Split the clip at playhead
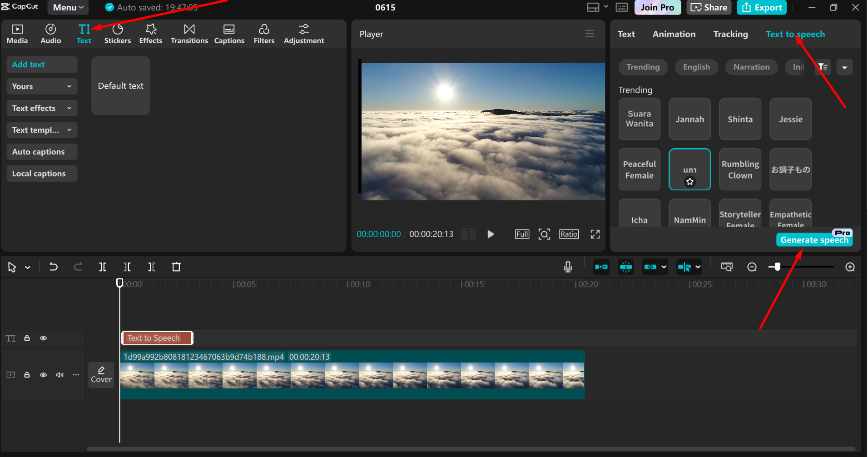Image resolution: width=868 pixels, height=457 pixels. (103, 267)
